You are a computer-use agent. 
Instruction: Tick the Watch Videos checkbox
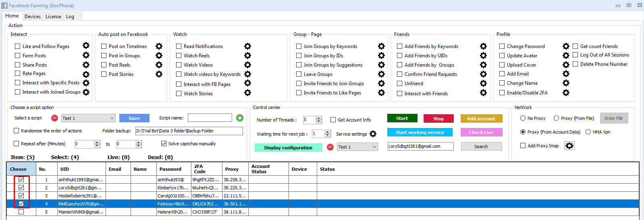(179, 65)
